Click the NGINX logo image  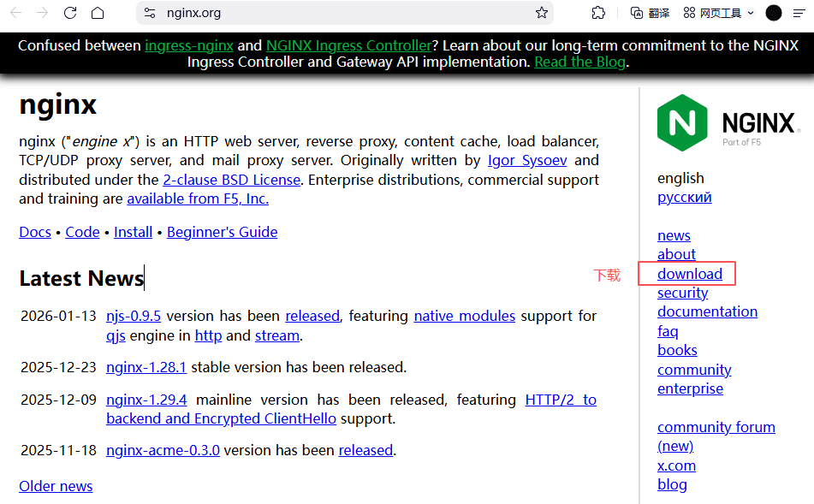click(x=728, y=122)
